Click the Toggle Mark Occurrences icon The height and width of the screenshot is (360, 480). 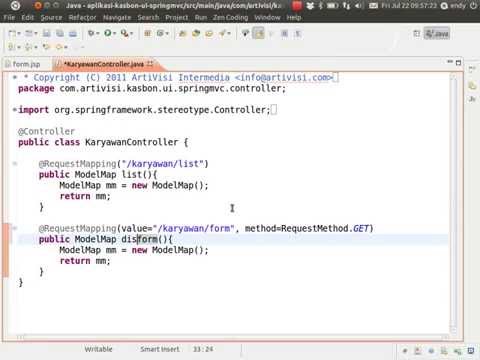coord(245,33)
